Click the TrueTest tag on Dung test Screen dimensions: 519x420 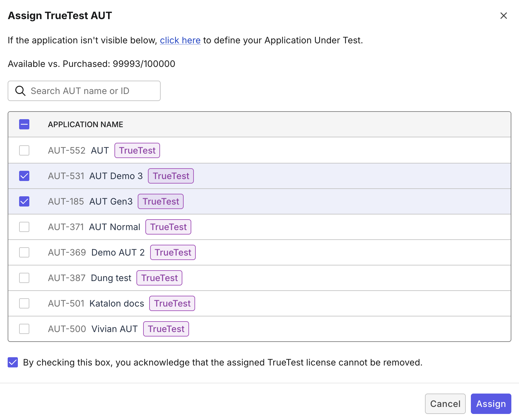(x=159, y=278)
